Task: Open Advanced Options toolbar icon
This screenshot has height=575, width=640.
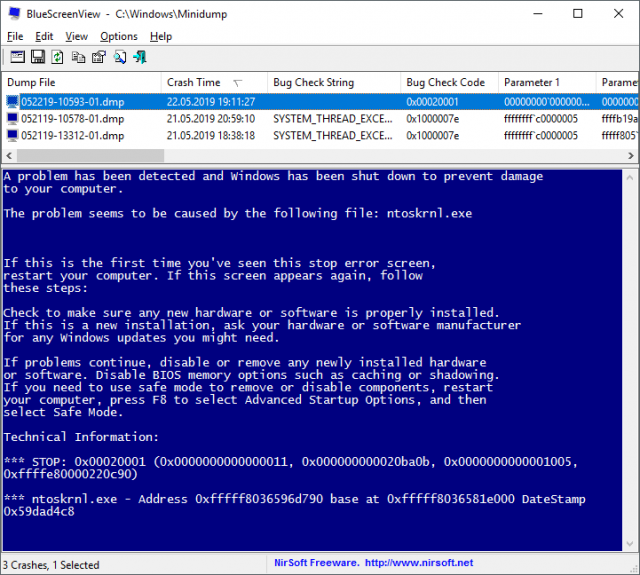Action: tap(17, 57)
